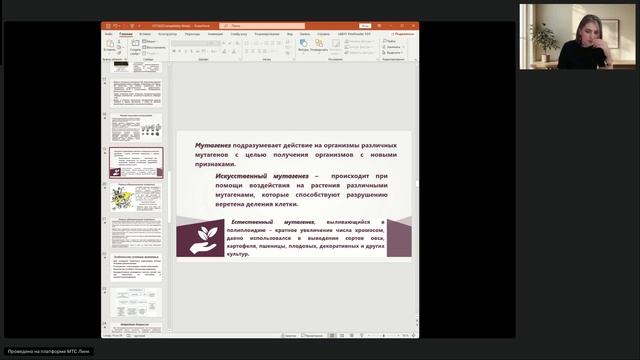Click the 'Мутагенез подразумевает' paragraph on slide
640x360 pixels.
click(x=296, y=155)
